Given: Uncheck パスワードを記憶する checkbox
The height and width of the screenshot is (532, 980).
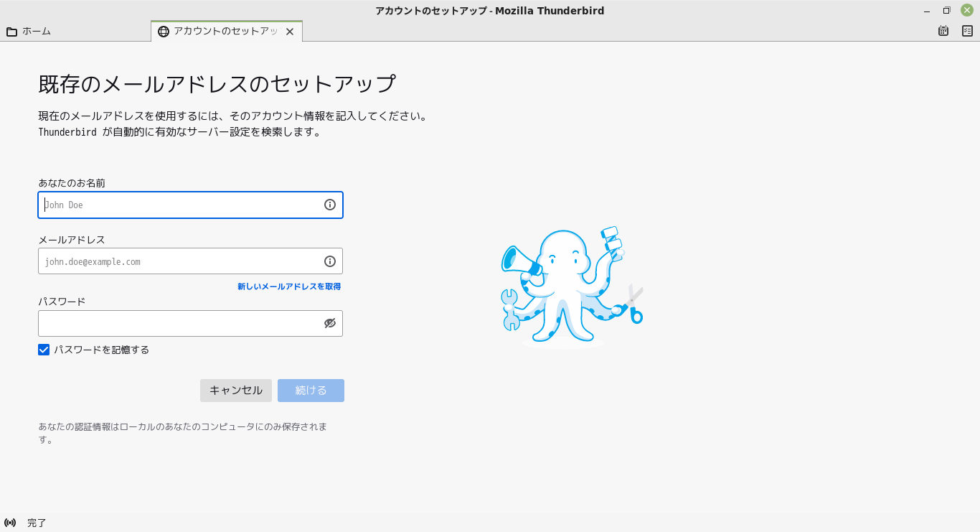Looking at the screenshot, I should [x=44, y=350].
